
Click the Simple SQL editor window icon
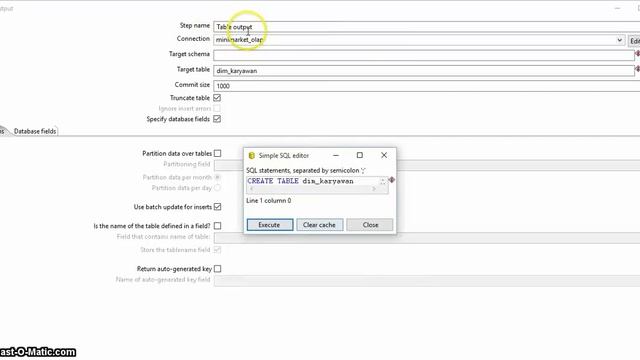251,156
